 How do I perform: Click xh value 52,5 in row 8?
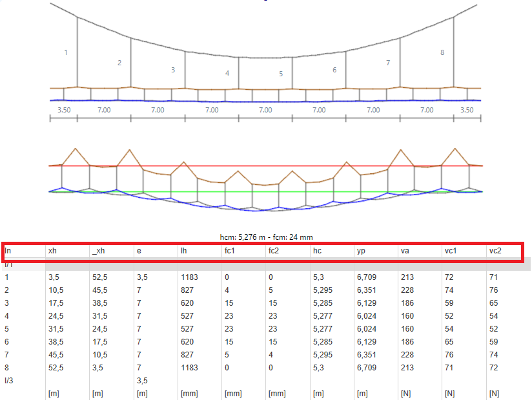click(56, 368)
